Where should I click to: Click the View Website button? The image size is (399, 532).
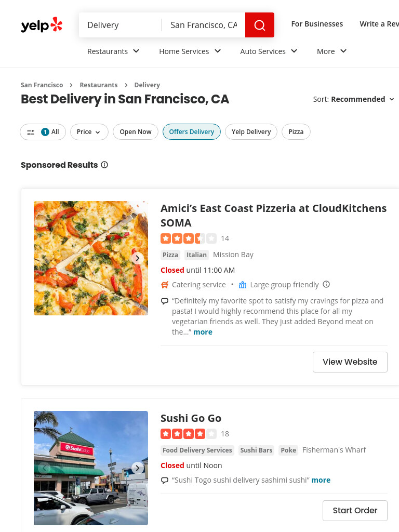pos(350,362)
